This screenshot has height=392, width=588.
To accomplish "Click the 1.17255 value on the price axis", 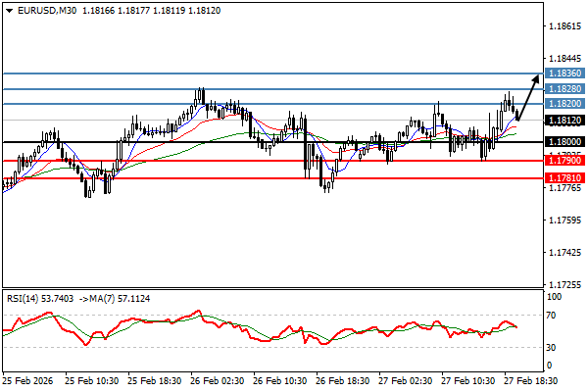I will coord(563,283).
